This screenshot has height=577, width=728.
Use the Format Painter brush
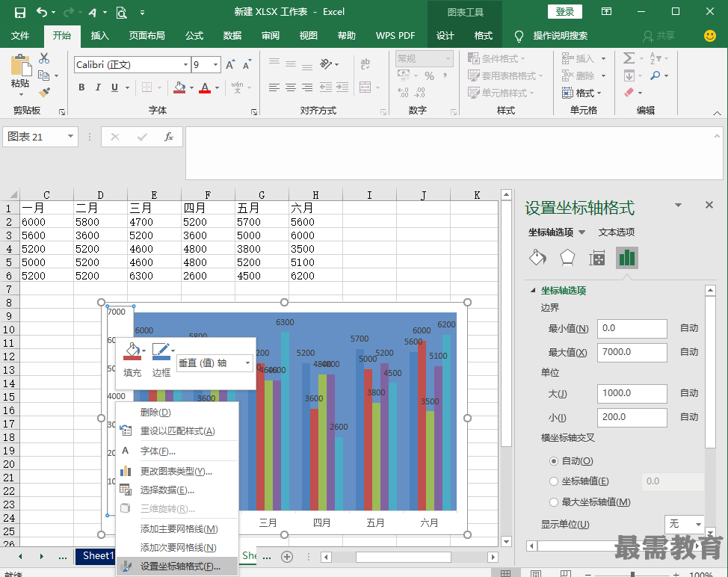[44, 93]
